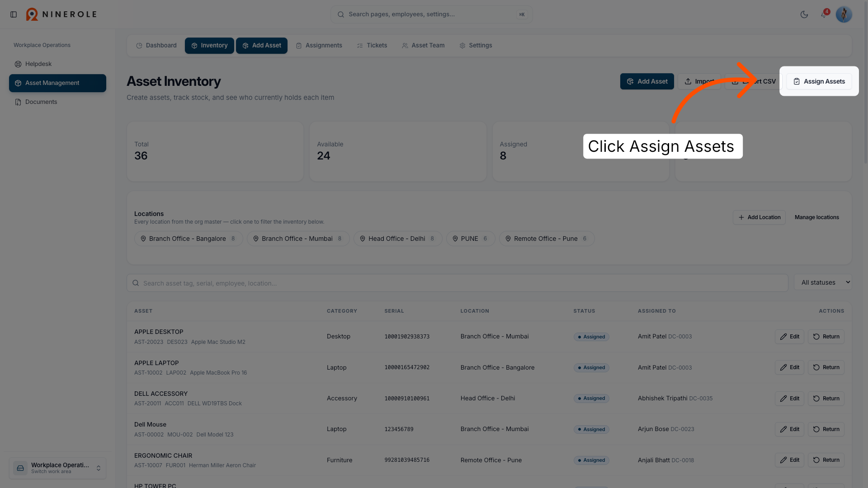This screenshot has width=868, height=488.
Task: Switch to the Dashboard tab
Action: coord(156,46)
